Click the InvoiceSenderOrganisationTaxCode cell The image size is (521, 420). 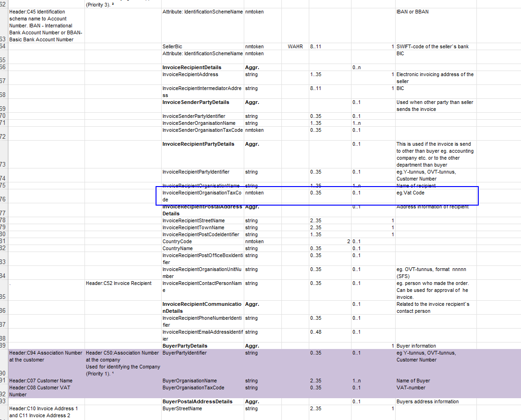202,134
